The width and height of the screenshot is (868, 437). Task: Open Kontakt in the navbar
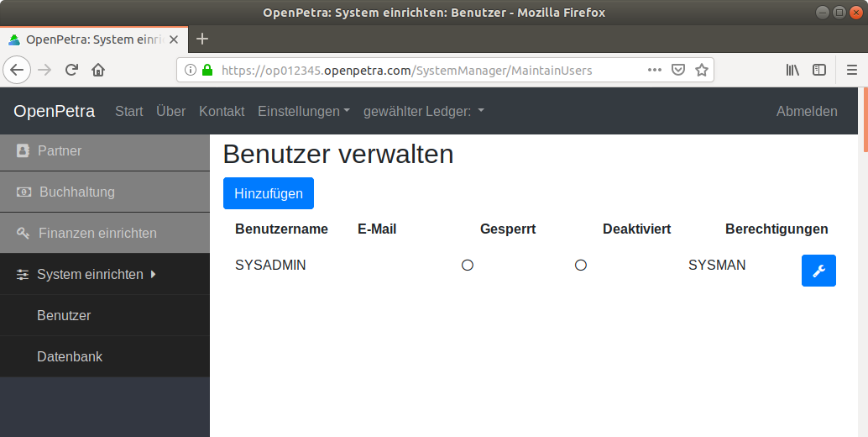(222, 111)
